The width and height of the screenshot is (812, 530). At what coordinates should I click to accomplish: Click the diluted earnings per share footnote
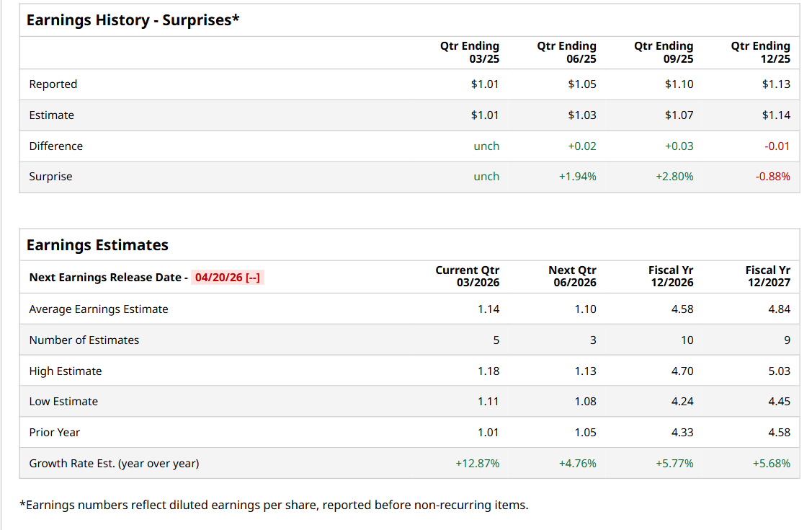(x=277, y=505)
